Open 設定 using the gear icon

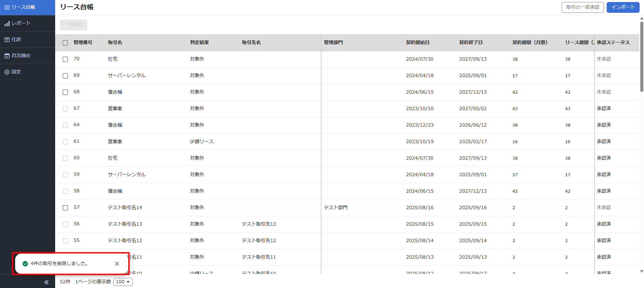(7, 72)
